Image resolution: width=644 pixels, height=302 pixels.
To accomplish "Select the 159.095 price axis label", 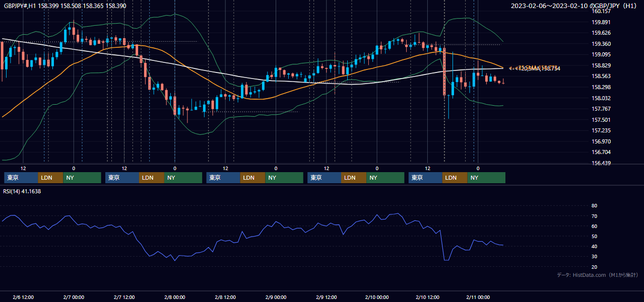I will click(x=601, y=54).
